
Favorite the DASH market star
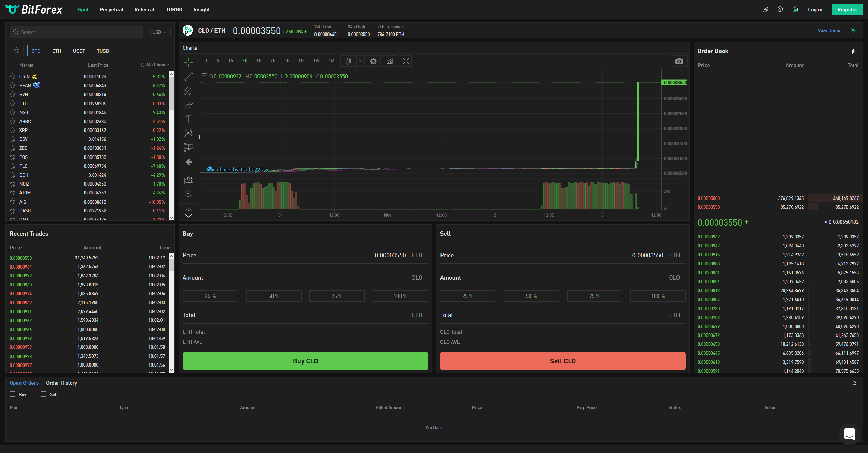point(13,211)
